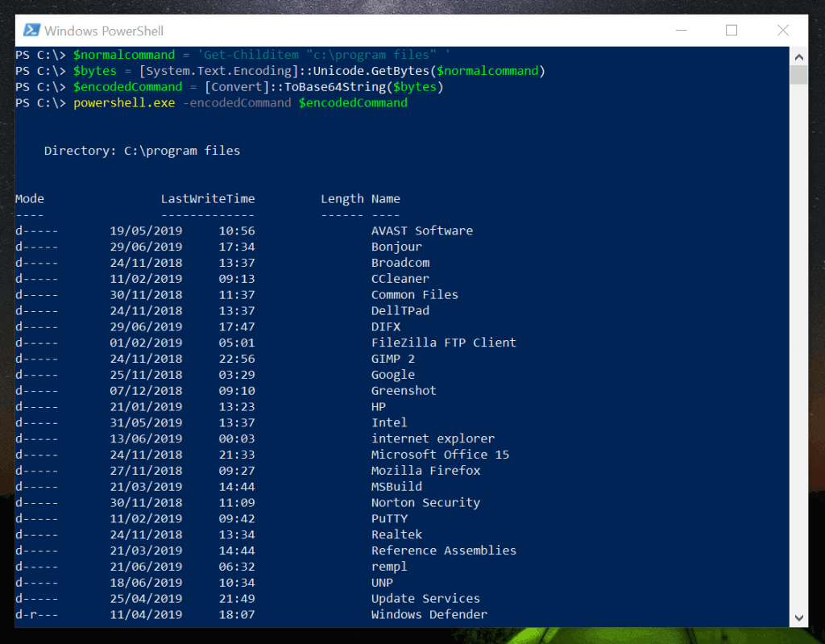Select the $normalcommand variable text

tap(123, 54)
